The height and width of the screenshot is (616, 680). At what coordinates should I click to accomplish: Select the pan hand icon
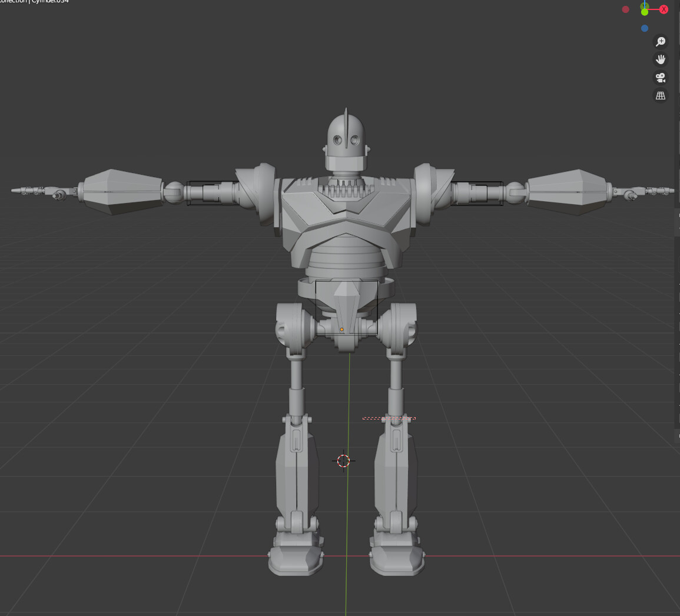[x=661, y=59]
